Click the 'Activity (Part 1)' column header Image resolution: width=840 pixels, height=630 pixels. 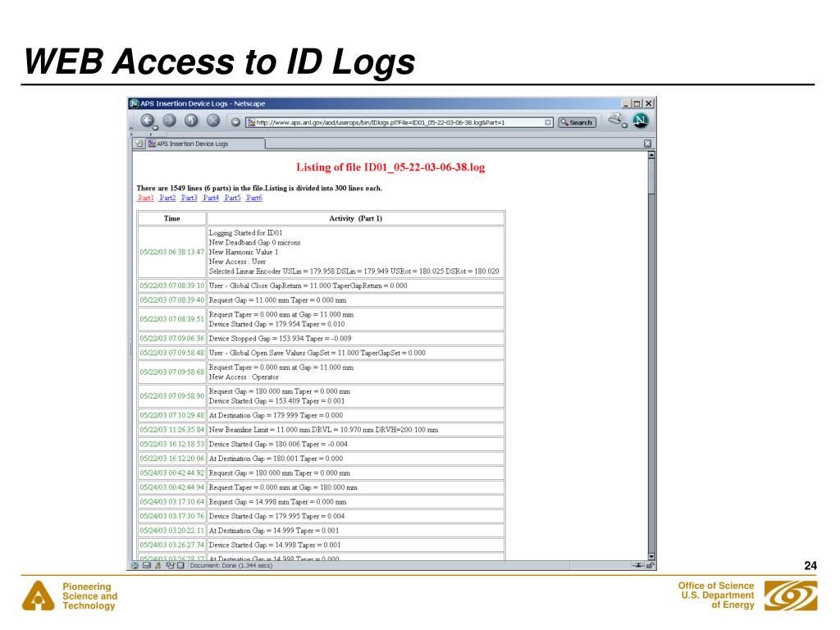[356, 218]
